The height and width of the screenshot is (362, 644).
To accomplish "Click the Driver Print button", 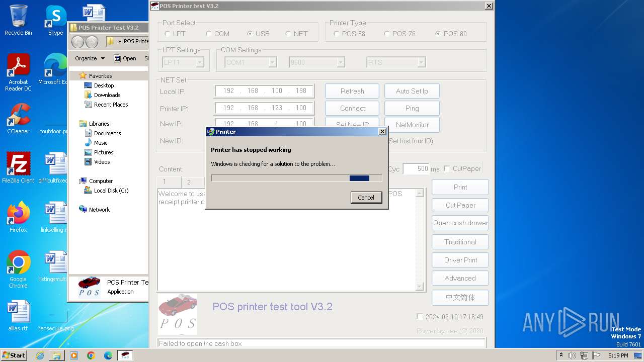I will pos(460,260).
